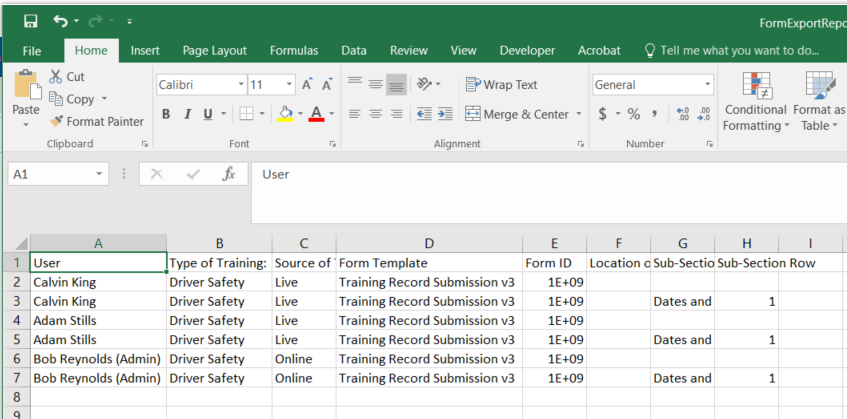Open the font color palette arrow
847x419 pixels.
pos(332,114)
